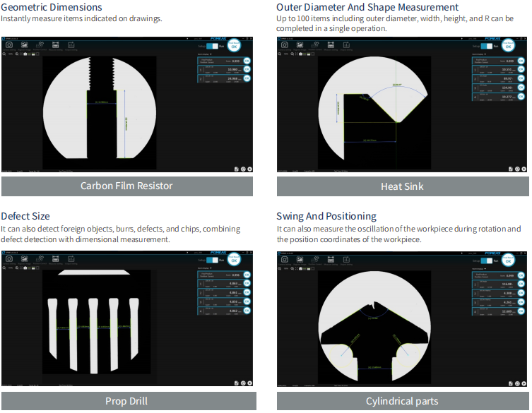The image size is (532, 413).
Task: Click Final Result OK badge in Cylindrical parts window
Action: (508, 260)
